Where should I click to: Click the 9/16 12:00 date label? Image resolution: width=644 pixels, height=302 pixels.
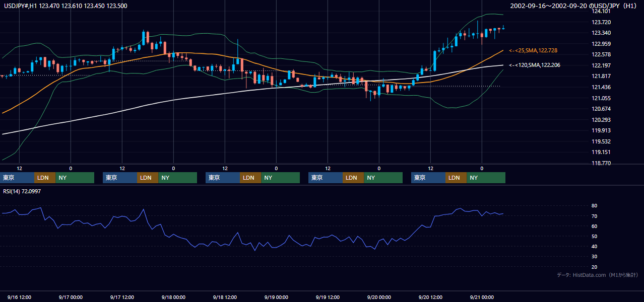coord(19,297)
